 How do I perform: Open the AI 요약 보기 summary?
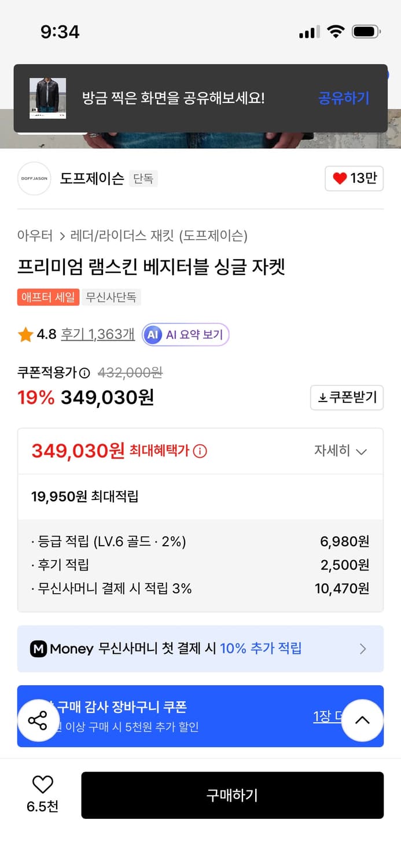pos(185,334)
